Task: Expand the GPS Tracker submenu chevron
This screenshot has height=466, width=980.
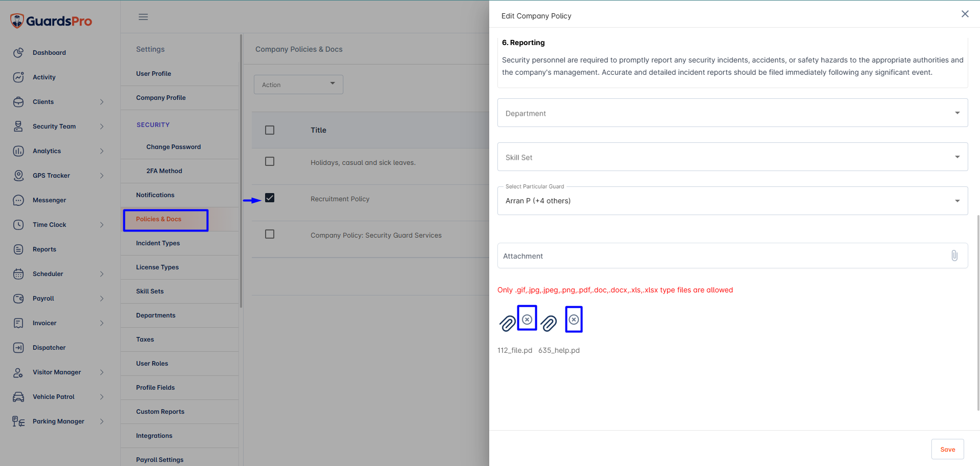Action: tap(102, 176)
